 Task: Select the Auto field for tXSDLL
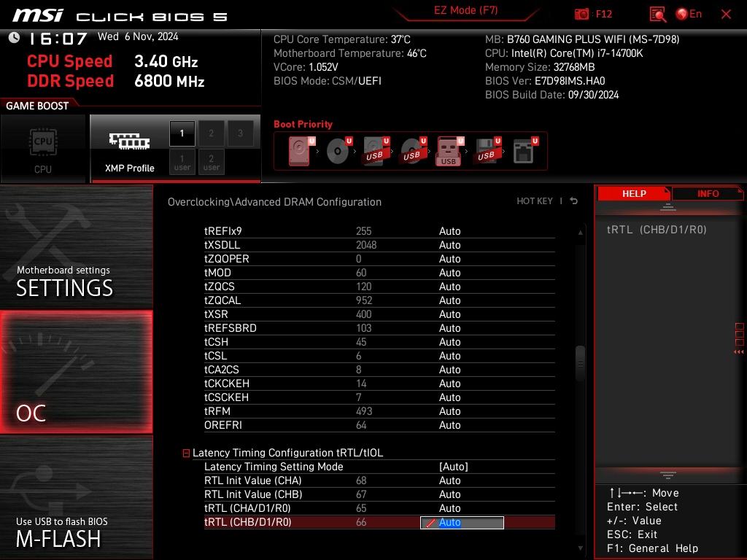[x=449, y=245]
